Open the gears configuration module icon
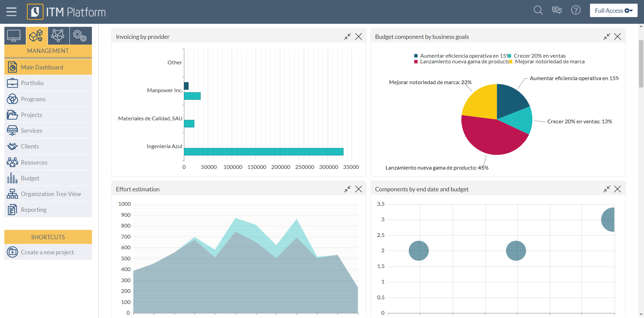 click(80, 36)
